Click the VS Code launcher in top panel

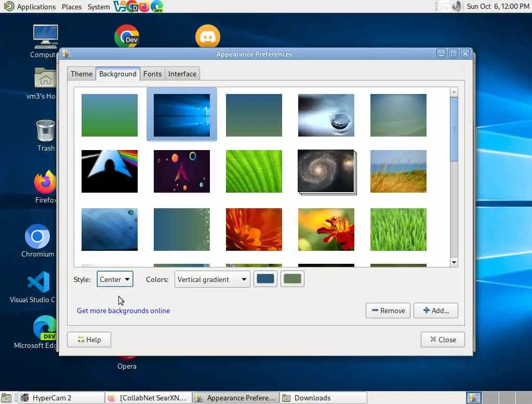coord(119,6)
